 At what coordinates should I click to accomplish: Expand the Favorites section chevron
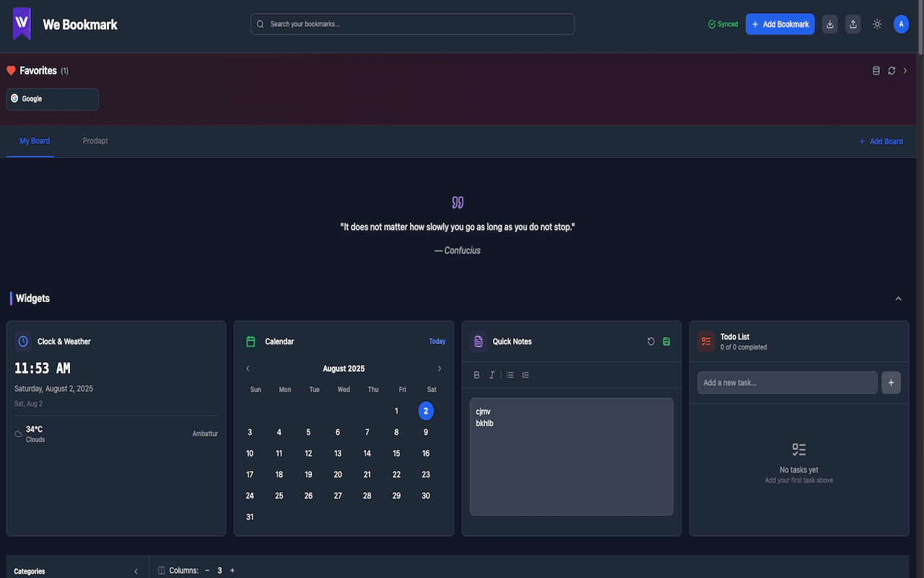[x=905, y=71]
